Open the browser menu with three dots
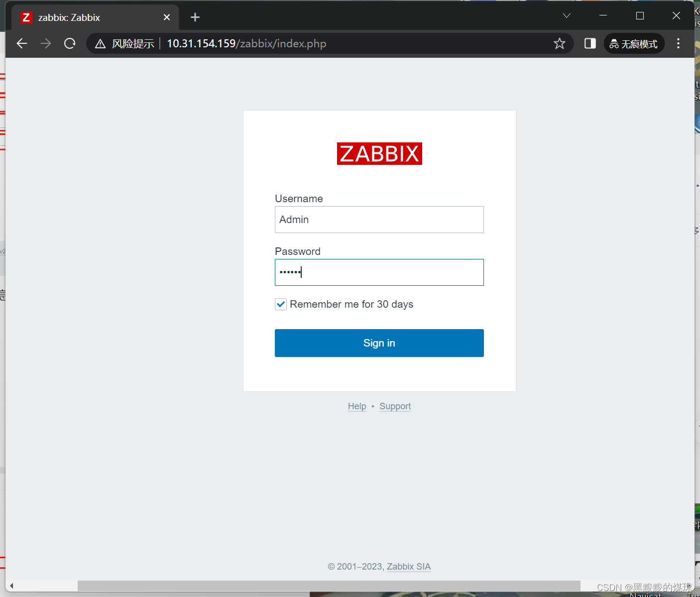This screenshot has width=700, height=597. pos(678,43)
